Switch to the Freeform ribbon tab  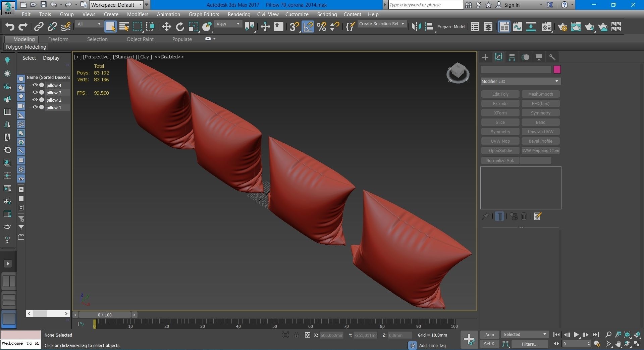pyautogui.click(x=58, y=39)
